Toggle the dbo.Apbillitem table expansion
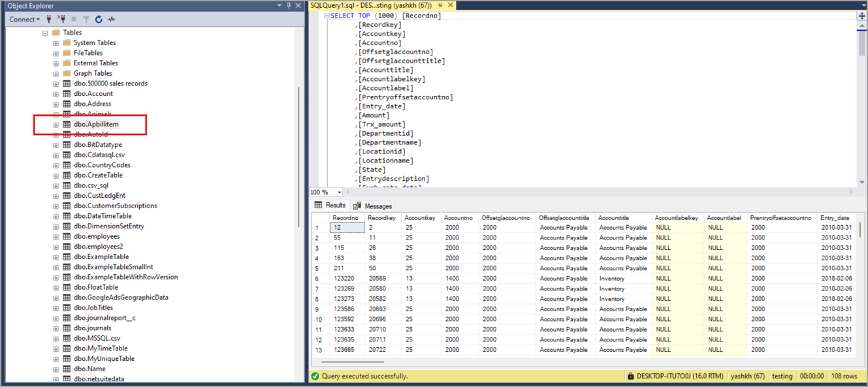This screenshot has height=387, width=868. (x=55, y=124)
